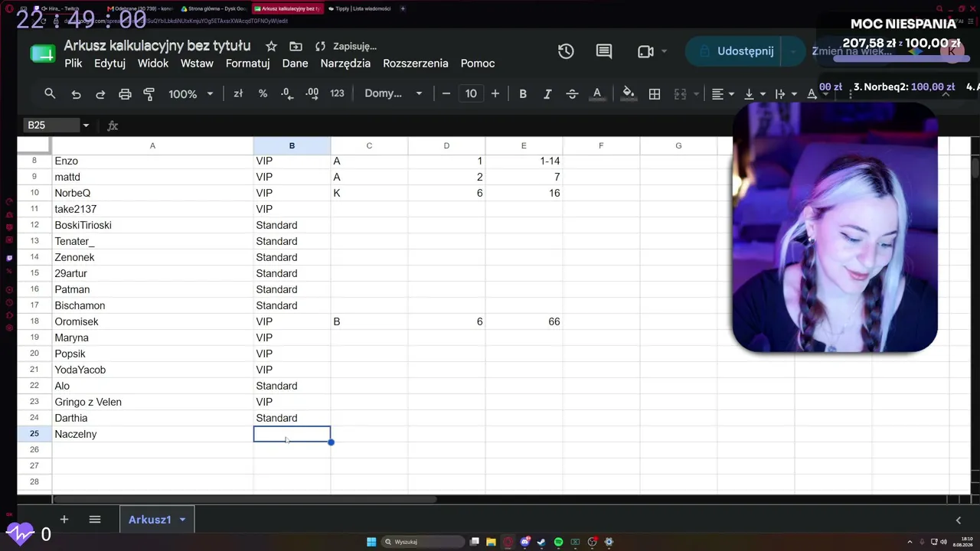Show the all sheets list icon
This screenshot has width=980, height=551.
(95, 520)
